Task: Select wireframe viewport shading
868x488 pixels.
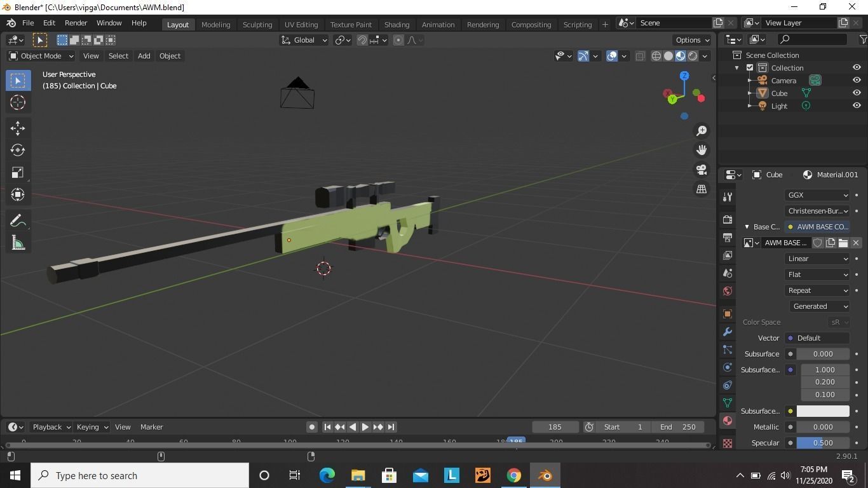Action: point(656,56)
